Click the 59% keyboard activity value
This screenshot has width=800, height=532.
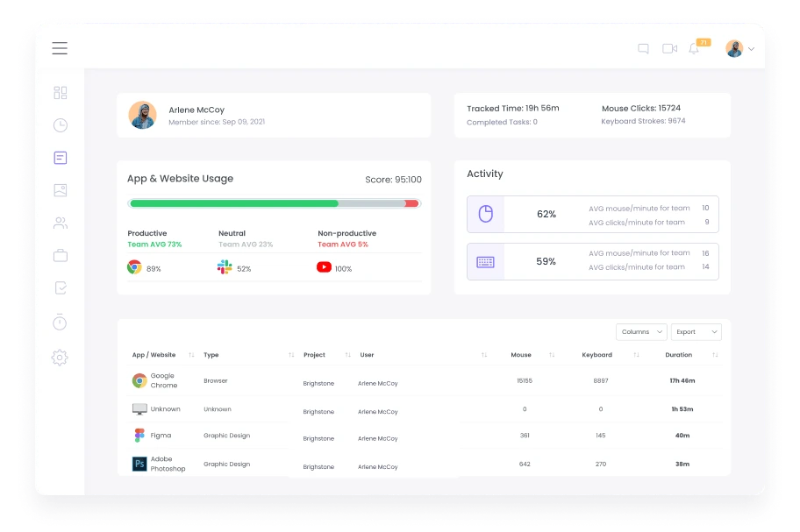(x=546, y=261)
